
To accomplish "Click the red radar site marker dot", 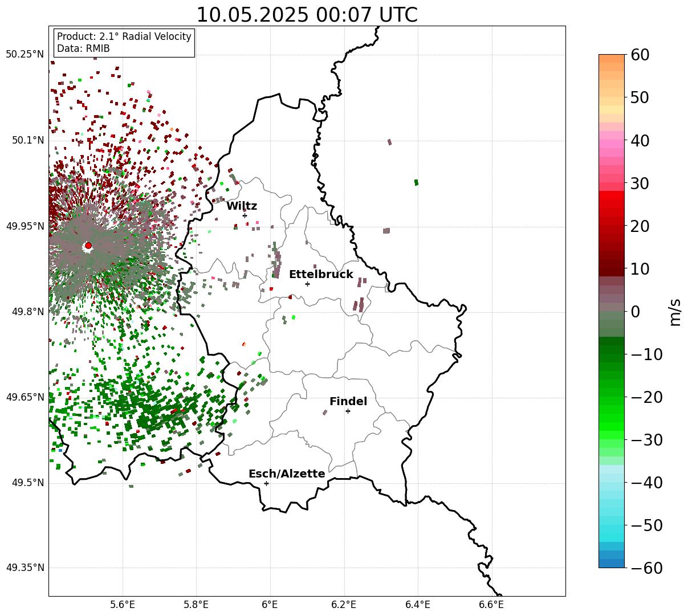I will (88, 246).
